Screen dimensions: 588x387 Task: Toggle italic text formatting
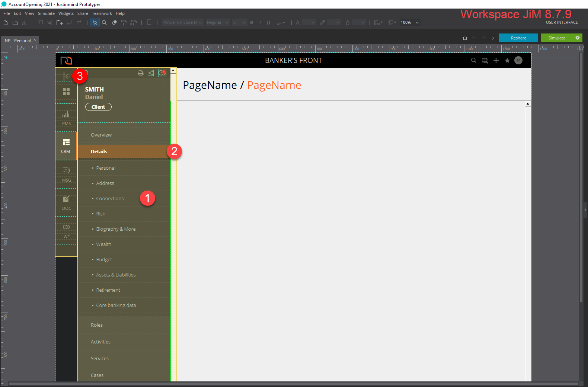tap(260, 23)
